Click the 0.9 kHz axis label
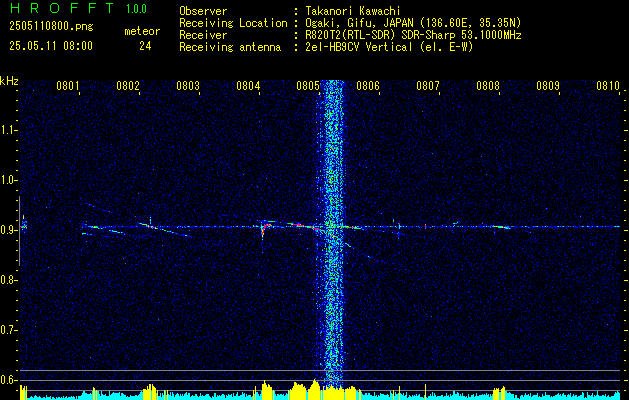The height and width of the screenshot is (400, 629). click(x=8, y=230)
